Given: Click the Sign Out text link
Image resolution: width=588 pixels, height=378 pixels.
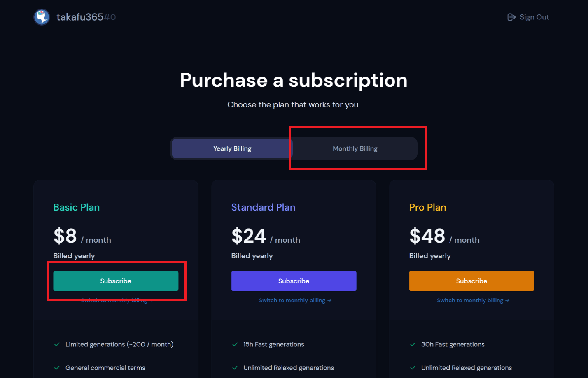Looking at the screenshot, I should tap(534, 17).
